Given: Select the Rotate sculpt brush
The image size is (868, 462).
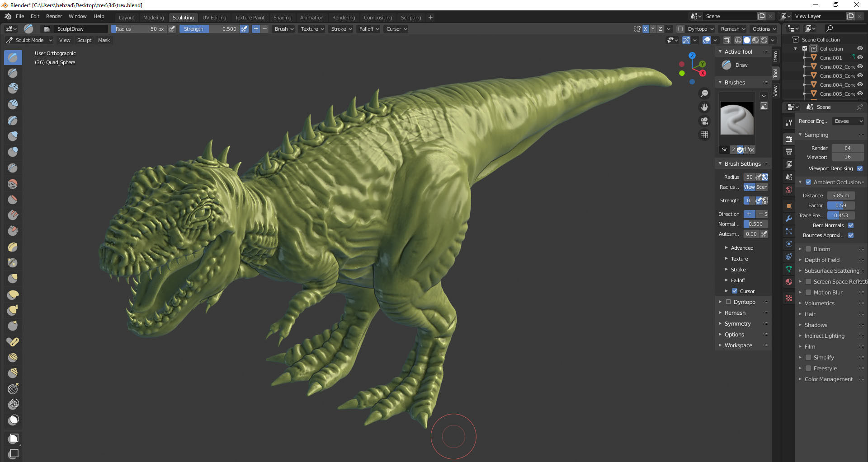Looking at the screenshot, I should [x=13, y=373].
